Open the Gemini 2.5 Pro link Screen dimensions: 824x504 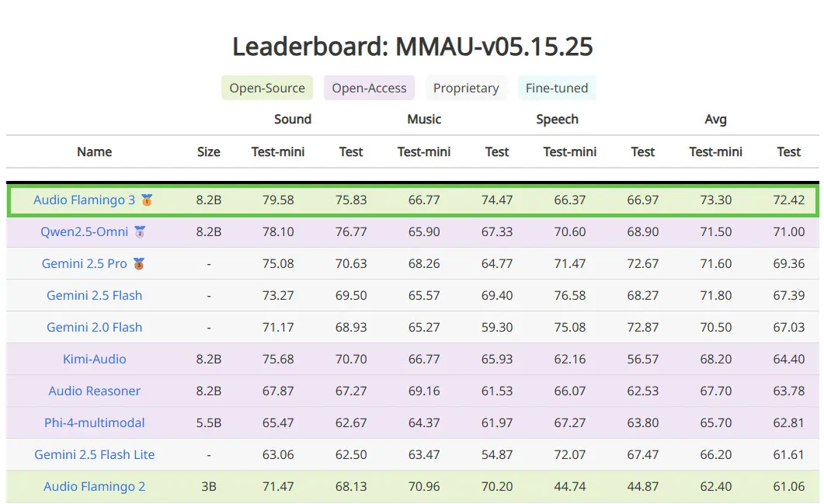tap(84, 264)
